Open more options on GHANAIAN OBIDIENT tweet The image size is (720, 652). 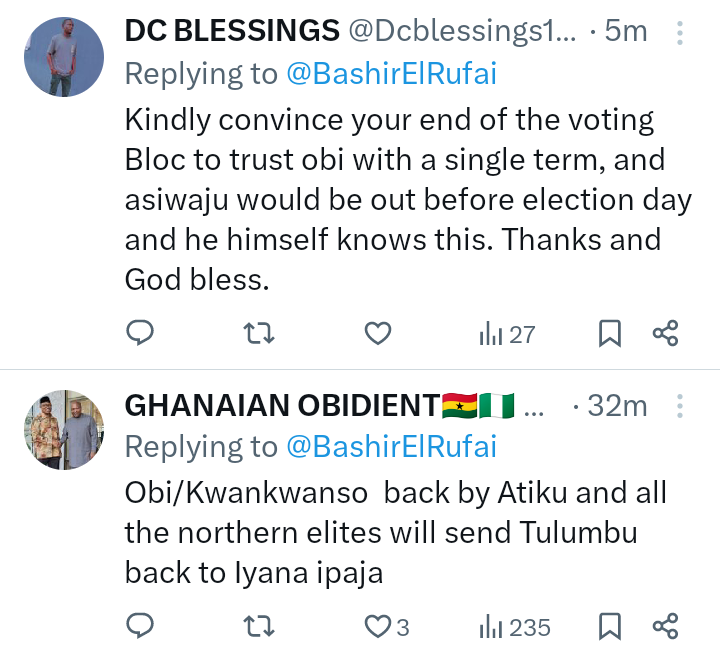[x=680, y=408]
